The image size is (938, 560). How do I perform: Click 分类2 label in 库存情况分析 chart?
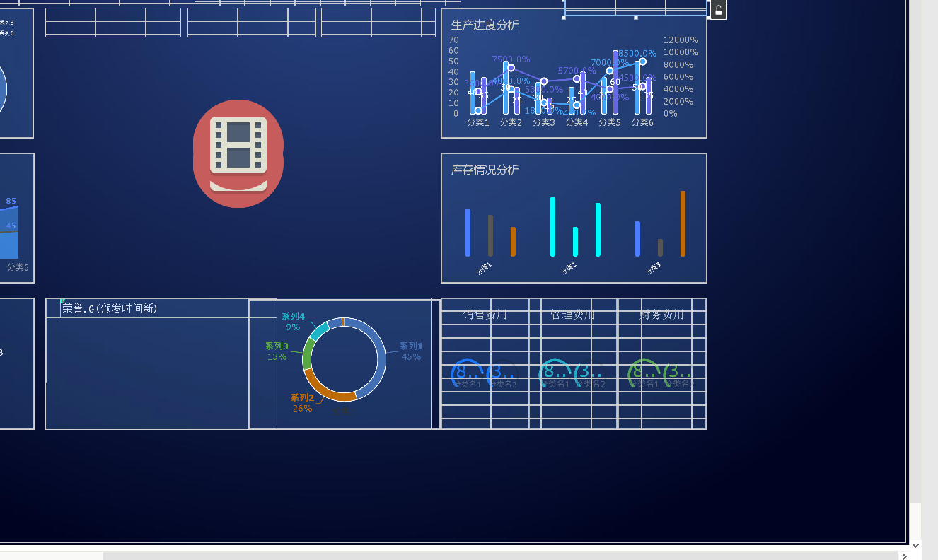pos(569,269)
